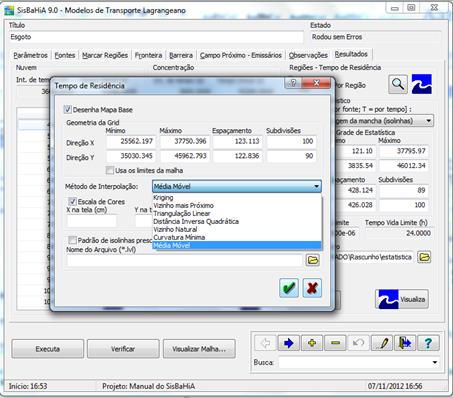The image size is (453, 398).
Task: Edit Direção X Mínimo field 25562.197
Action: [x=131, y=141]
